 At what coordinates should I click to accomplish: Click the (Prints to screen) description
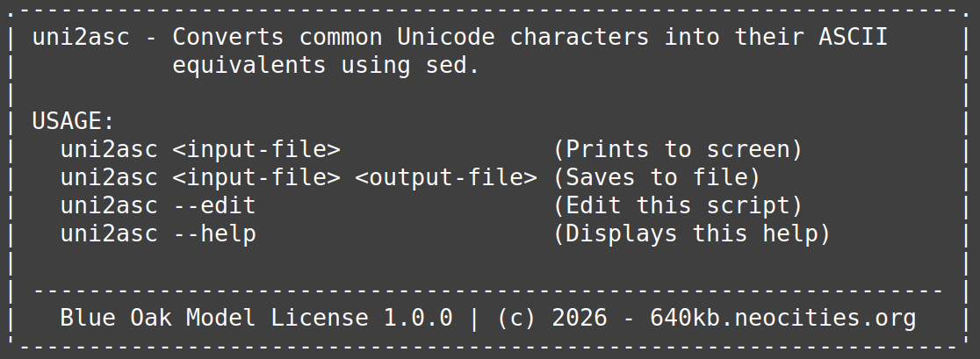(x=678, y=149)
